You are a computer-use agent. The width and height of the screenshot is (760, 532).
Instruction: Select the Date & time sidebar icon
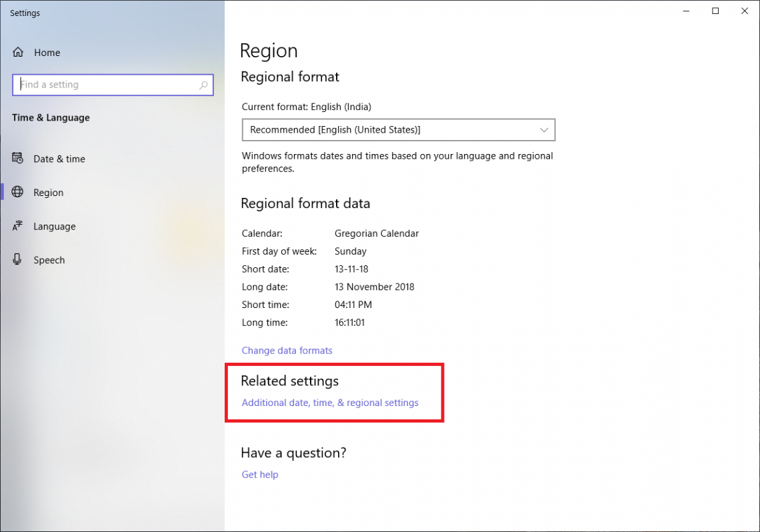coord(17,159)
